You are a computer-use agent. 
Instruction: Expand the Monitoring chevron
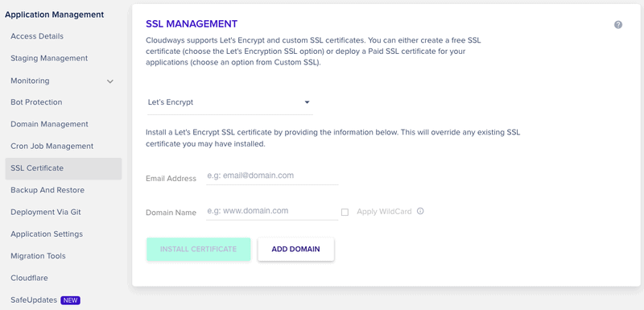click(x=110, y=81)
